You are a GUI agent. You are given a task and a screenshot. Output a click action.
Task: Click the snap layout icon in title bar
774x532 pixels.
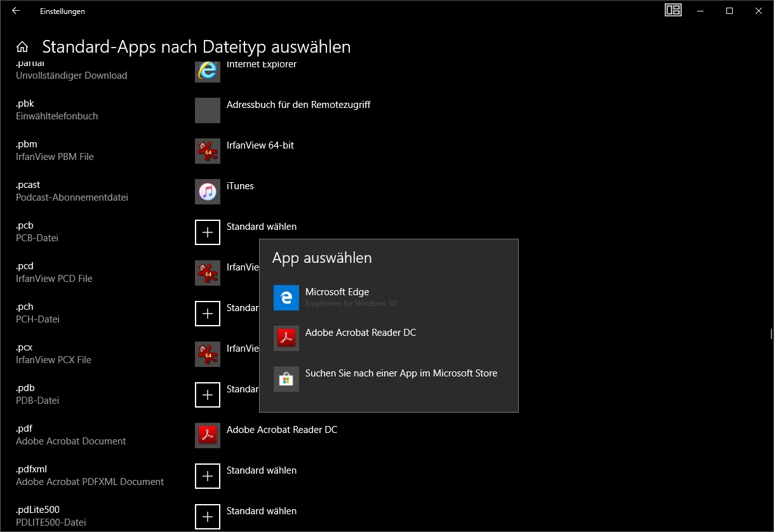tap(673, 10)
